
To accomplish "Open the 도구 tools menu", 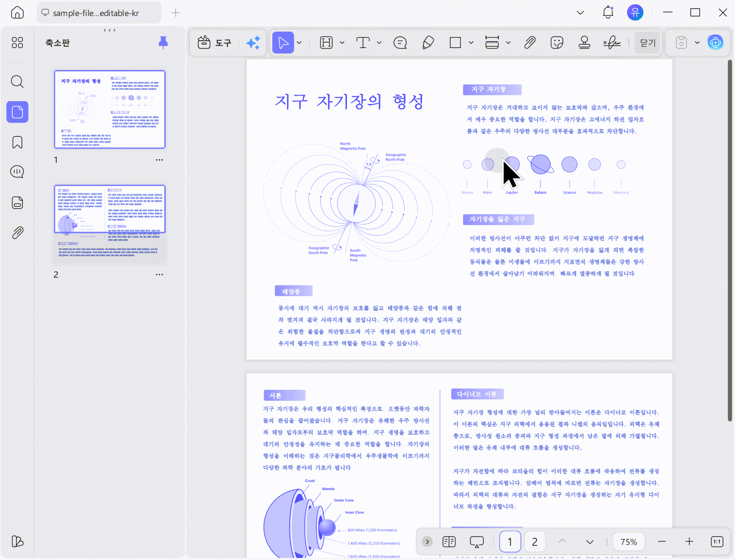I will tap(215, 43).
